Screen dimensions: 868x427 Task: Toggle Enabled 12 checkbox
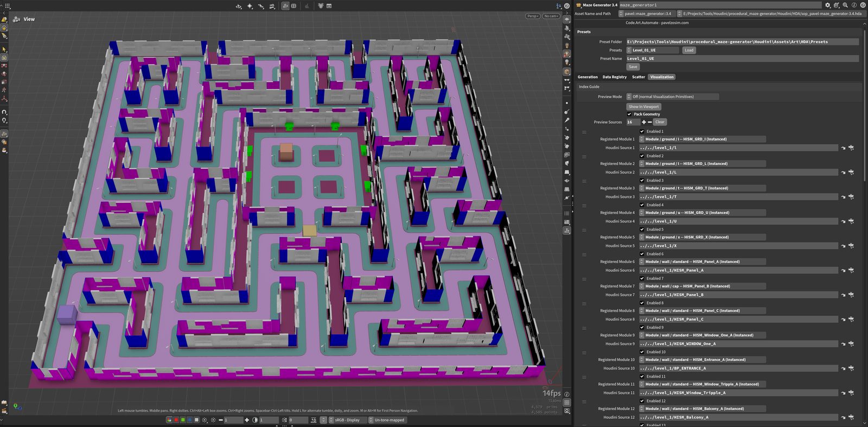tap(642, 401)
